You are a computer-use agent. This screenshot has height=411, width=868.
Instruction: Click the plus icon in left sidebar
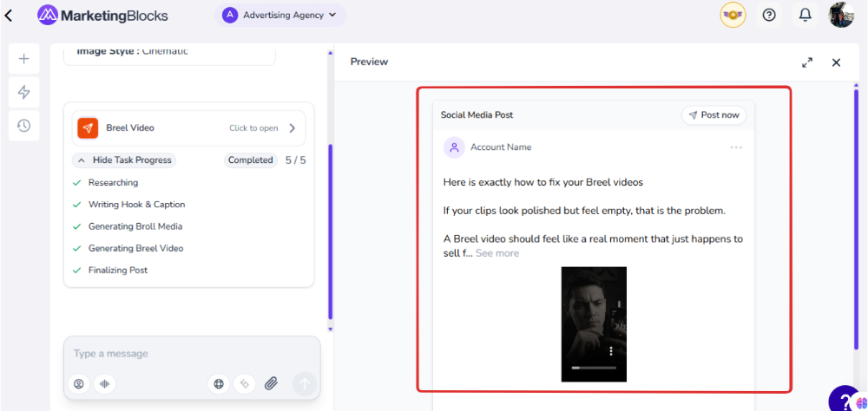(23, 59)
